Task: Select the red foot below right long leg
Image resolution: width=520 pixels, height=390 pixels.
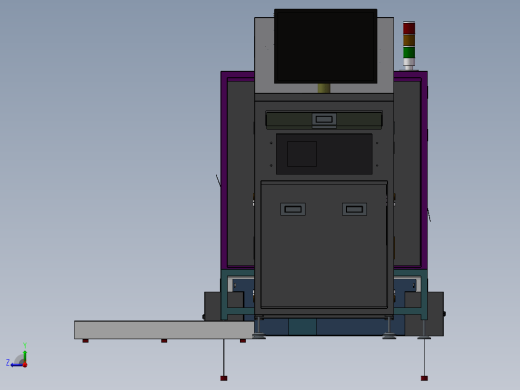Action: point(424,378)
